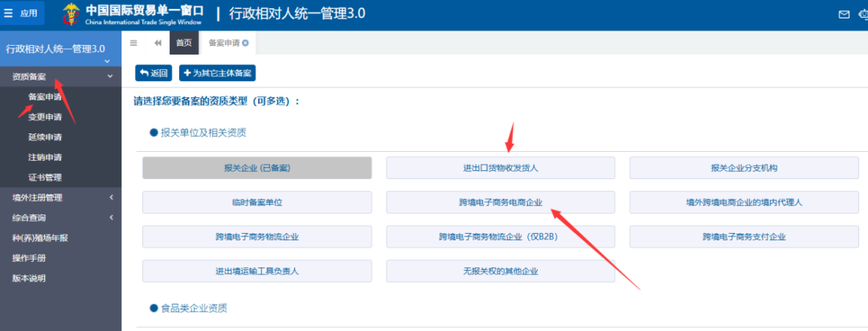Image resolution: width=868 pixels, height=331 pixels.
Task: Click the 报关单位及相关资质 section heading
Action: pos(203,133)
